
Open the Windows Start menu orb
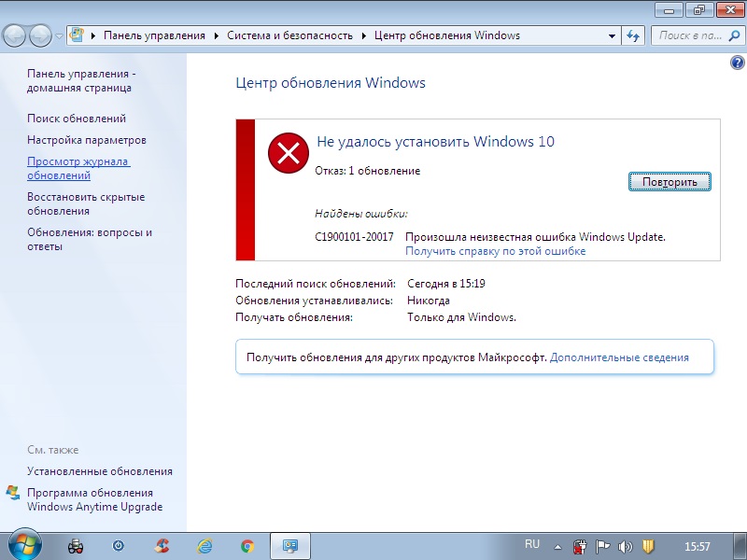[x=23, y=544]
